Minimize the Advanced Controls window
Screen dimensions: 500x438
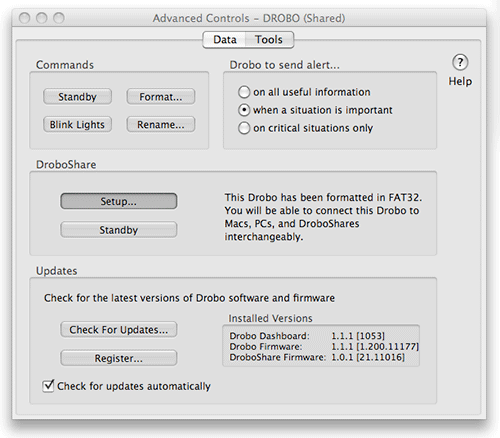42,18
